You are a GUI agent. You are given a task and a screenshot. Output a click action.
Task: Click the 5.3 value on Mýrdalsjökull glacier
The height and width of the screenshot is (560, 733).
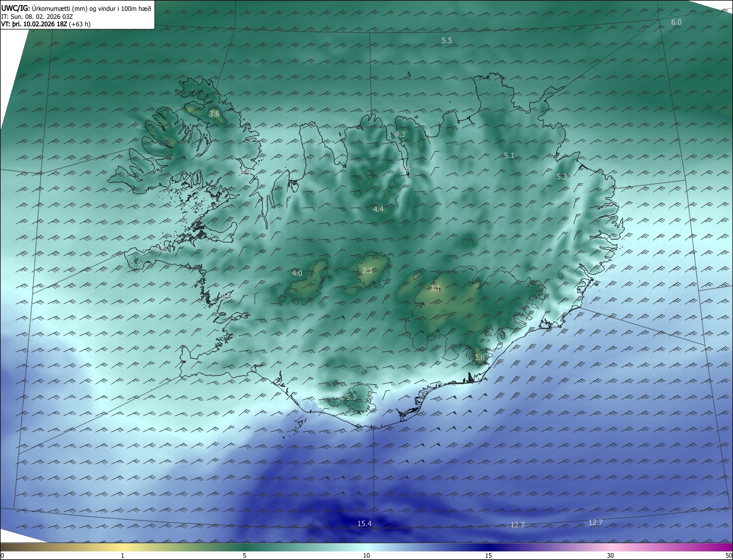click(351, 397)
